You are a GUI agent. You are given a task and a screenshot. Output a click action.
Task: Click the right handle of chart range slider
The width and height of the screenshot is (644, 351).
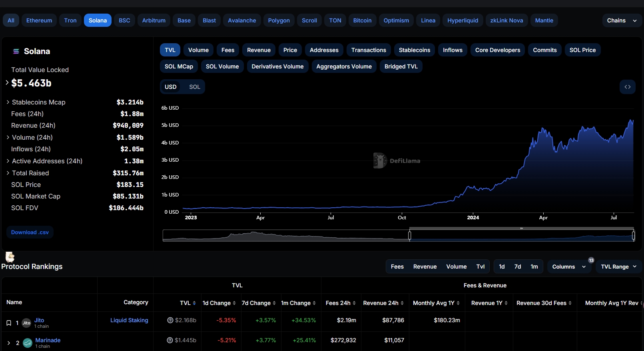[x=634, y=236]
